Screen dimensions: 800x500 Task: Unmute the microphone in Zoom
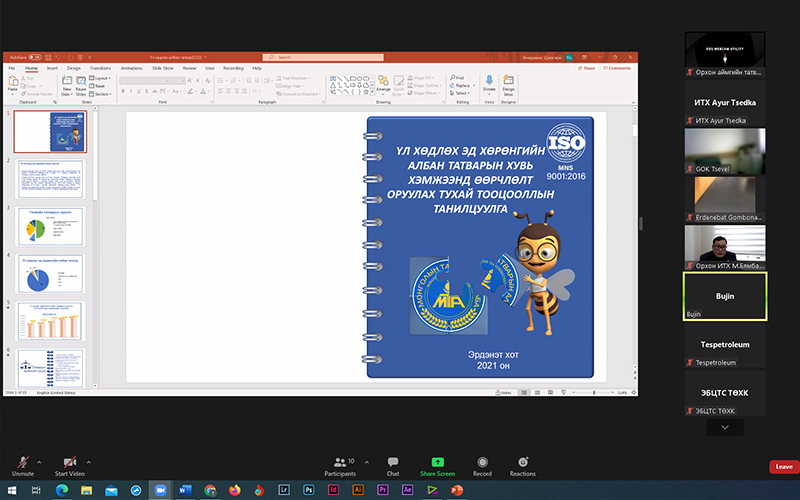click(x=23, y=465)
